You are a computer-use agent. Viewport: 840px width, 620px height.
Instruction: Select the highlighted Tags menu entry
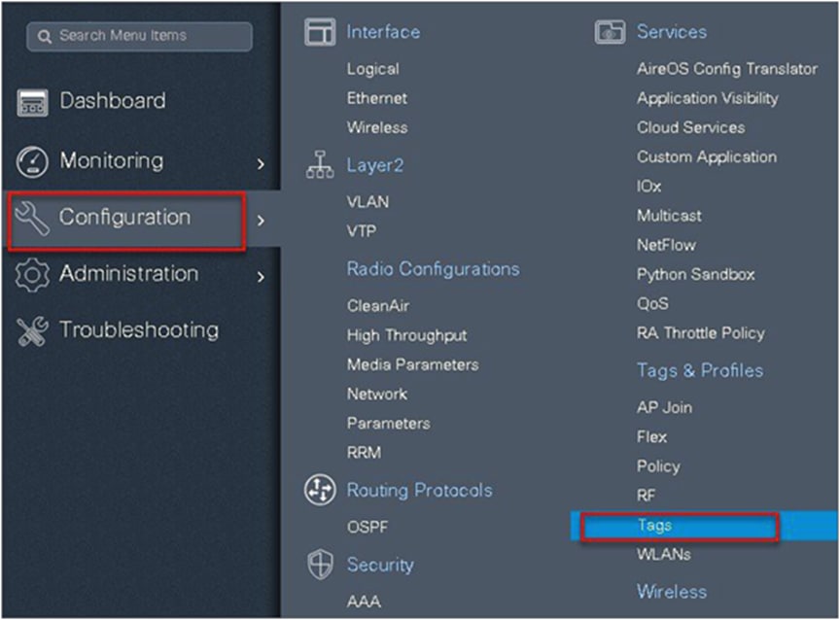654,525
